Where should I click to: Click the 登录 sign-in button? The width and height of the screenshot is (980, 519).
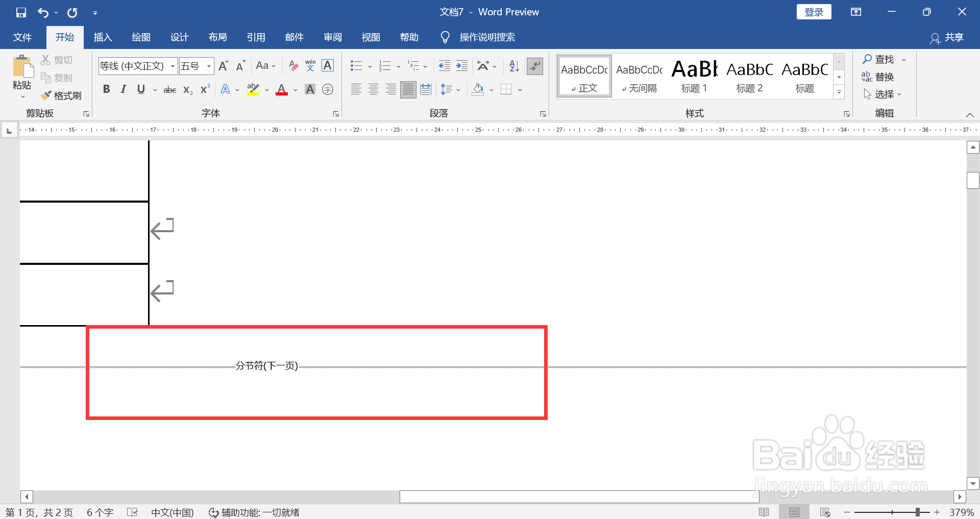(x=814, y=12)
